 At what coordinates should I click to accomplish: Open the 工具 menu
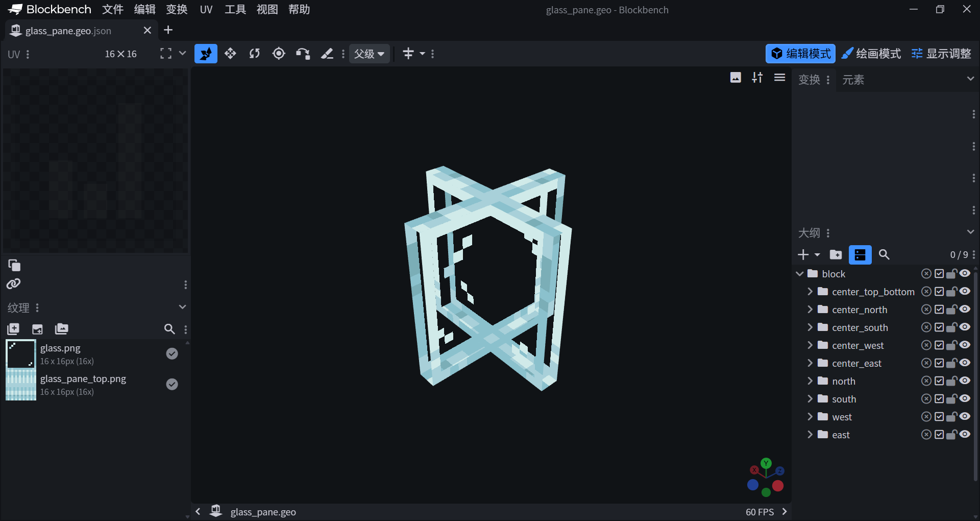pos(235,10)
